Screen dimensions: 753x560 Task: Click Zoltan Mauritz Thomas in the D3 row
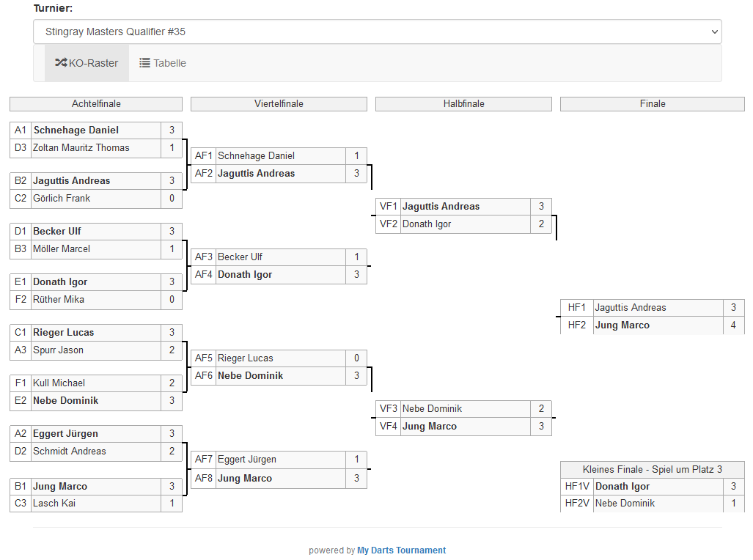point(81,148)
